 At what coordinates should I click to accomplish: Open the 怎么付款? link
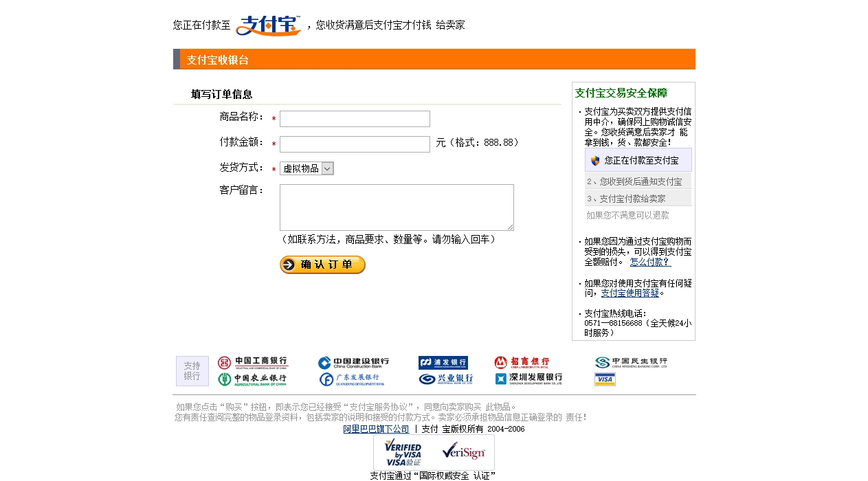[650, 262]
